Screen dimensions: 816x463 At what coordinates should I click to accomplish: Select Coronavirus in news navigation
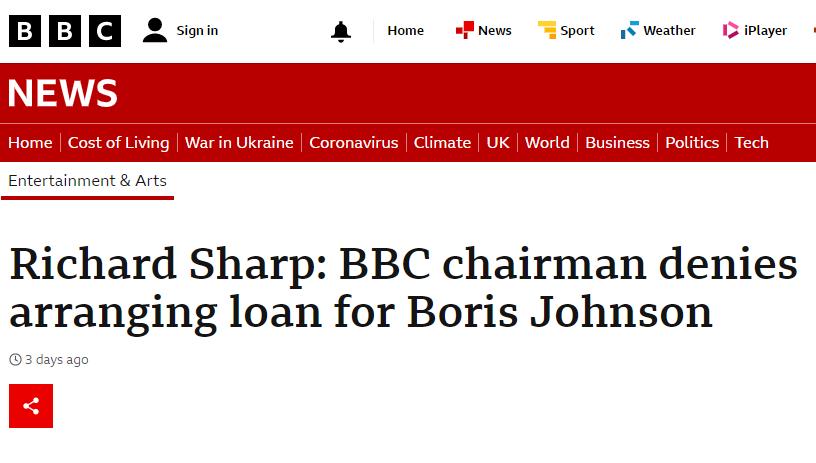(353, 142)
